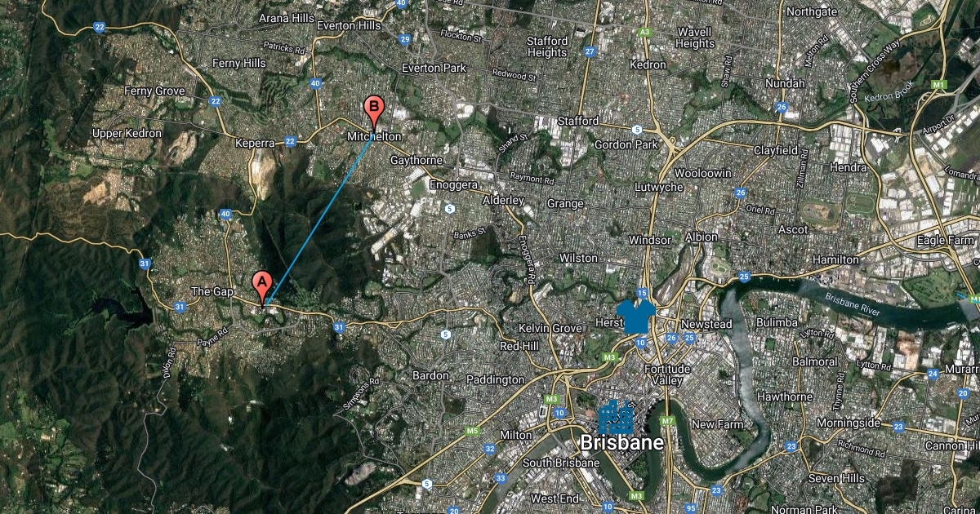Click the M1 shield near Airport Dr

[939, 85]
